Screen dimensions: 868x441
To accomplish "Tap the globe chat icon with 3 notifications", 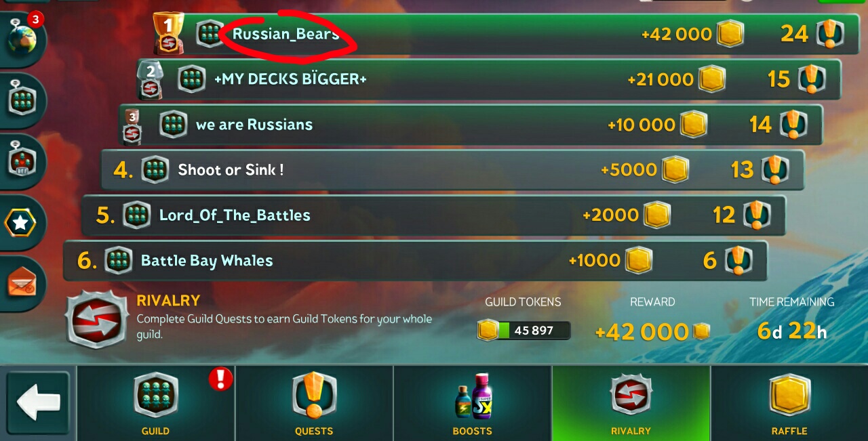I will pyautogui.click(x=22, y=37).
